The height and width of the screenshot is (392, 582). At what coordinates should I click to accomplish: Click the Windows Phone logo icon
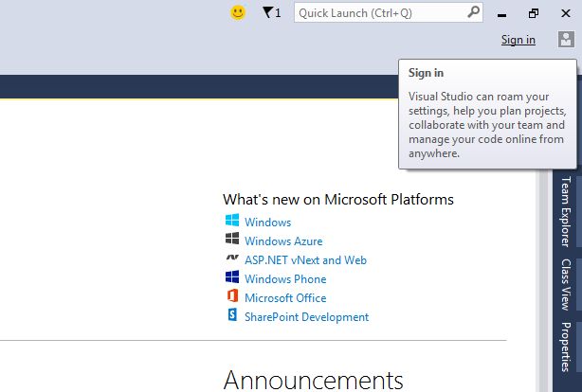[232, 277]
